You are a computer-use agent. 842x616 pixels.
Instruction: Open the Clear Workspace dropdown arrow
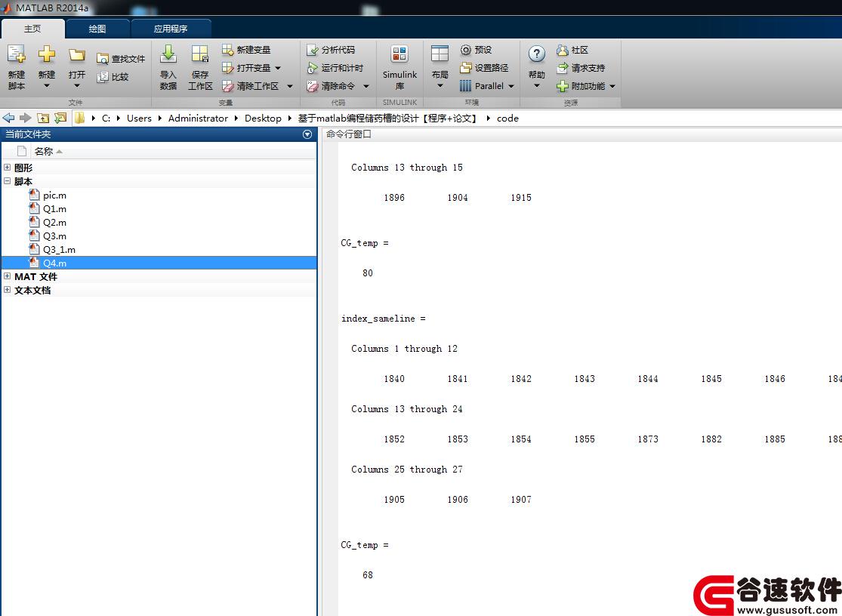tap(290, 86)
